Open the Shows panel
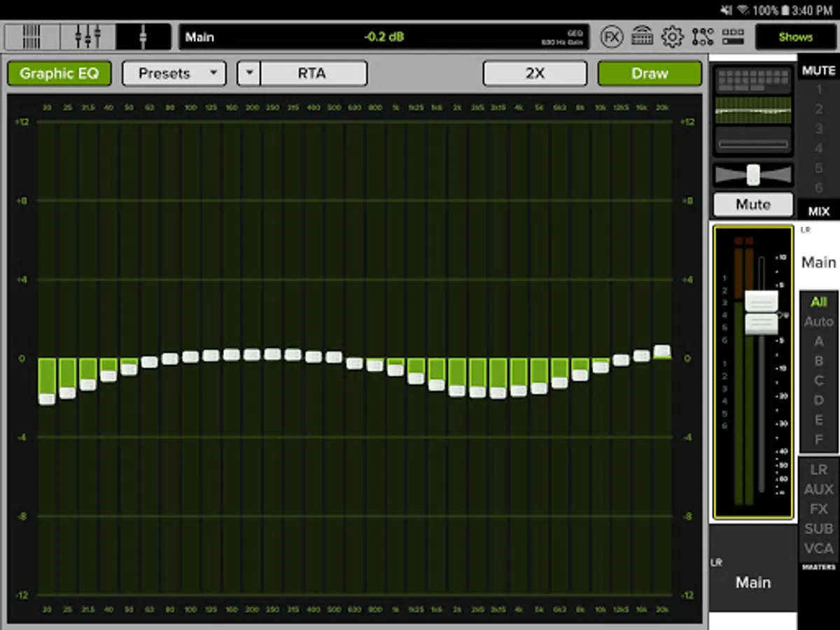 (796, 37)
